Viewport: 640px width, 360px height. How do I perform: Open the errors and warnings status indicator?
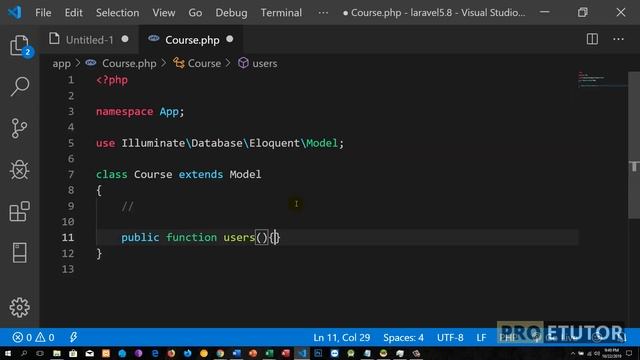[33, 338]
